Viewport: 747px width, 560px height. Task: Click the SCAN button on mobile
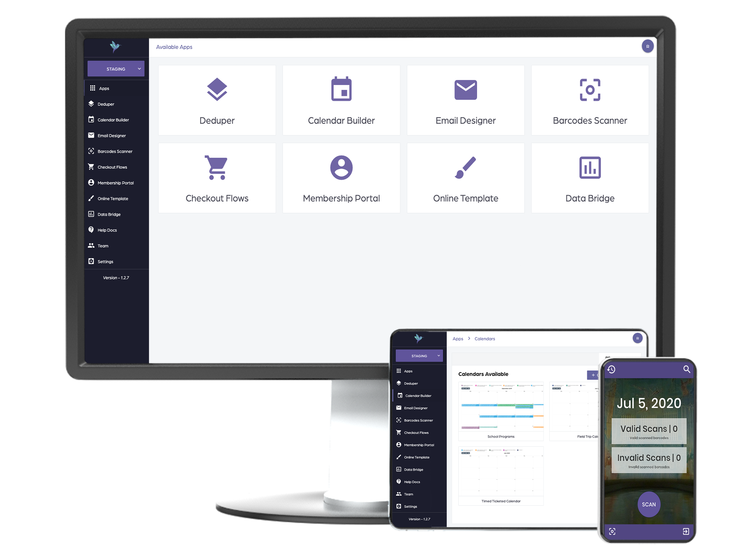pos(648,504)
